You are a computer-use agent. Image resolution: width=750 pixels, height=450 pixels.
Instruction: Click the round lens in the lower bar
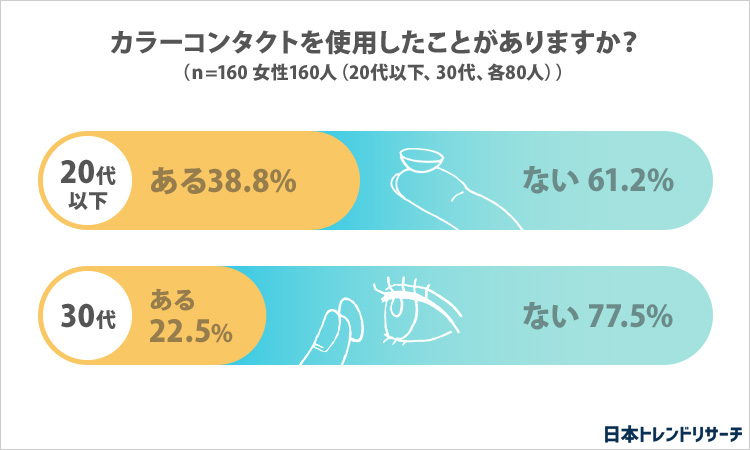click(351, 318)
